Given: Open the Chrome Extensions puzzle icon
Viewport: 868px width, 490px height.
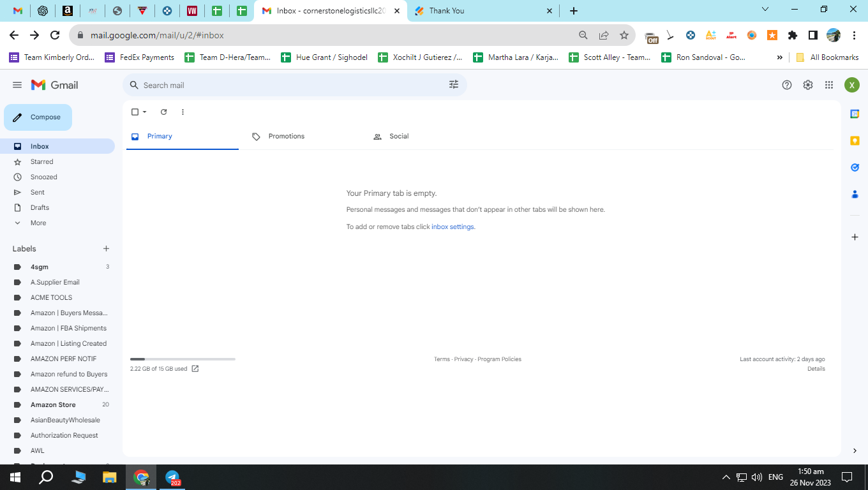Looking at the screenshot, I should 793,35.
